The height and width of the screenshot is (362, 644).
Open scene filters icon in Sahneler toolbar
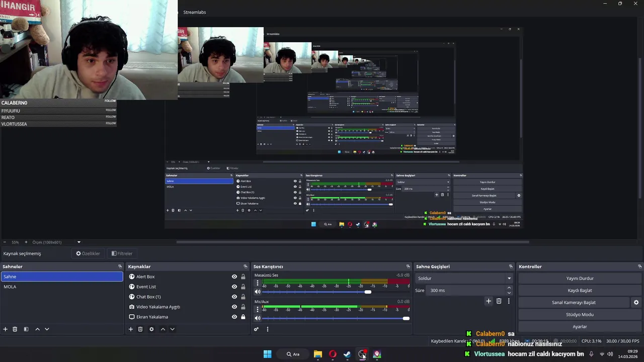click(x=26, y=329)
